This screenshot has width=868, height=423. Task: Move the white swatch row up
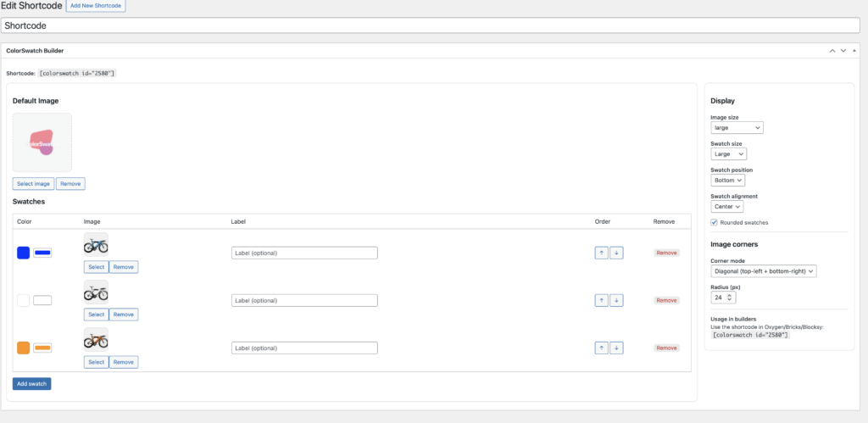point(601,300)
